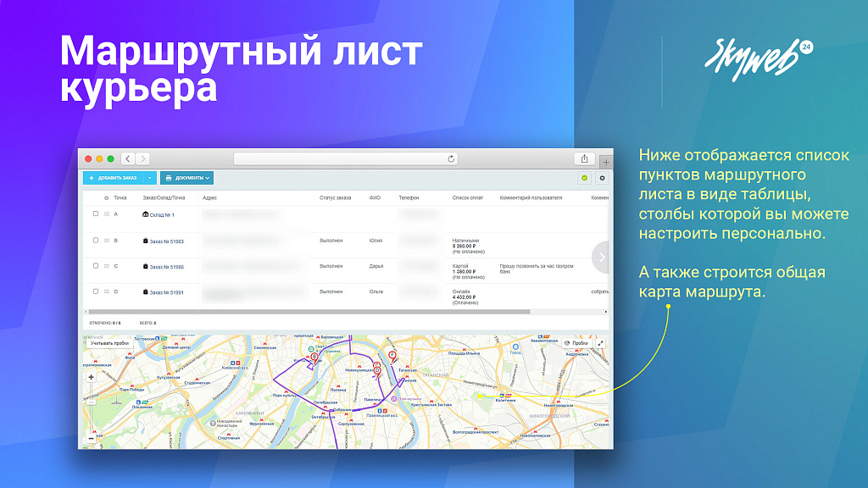Image resolution: width=868 pixels, height=488 pixels.
Task: Expand hidden table columns via right chevron
Action: [x=602, y=257]
